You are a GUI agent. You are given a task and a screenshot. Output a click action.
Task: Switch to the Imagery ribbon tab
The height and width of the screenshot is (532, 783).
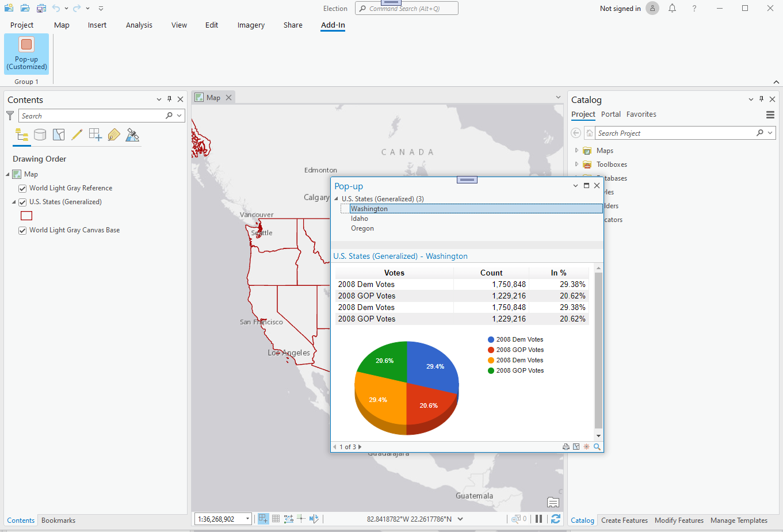251,25
